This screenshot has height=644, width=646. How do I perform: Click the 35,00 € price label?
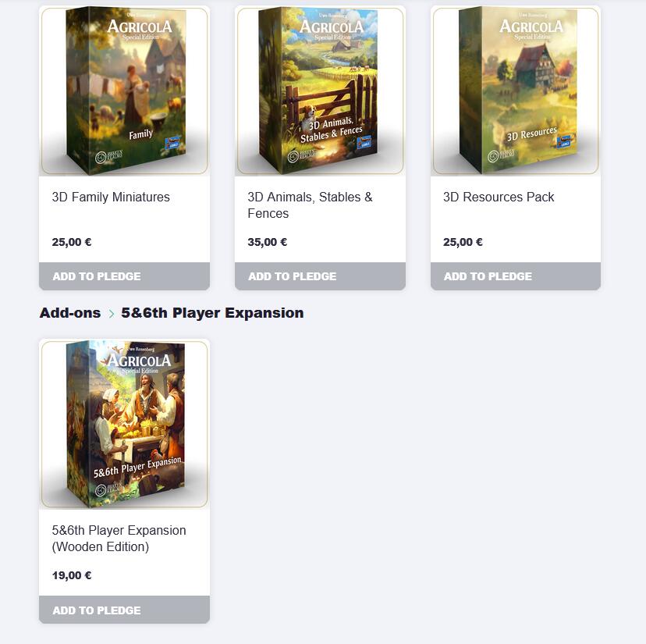268,242
